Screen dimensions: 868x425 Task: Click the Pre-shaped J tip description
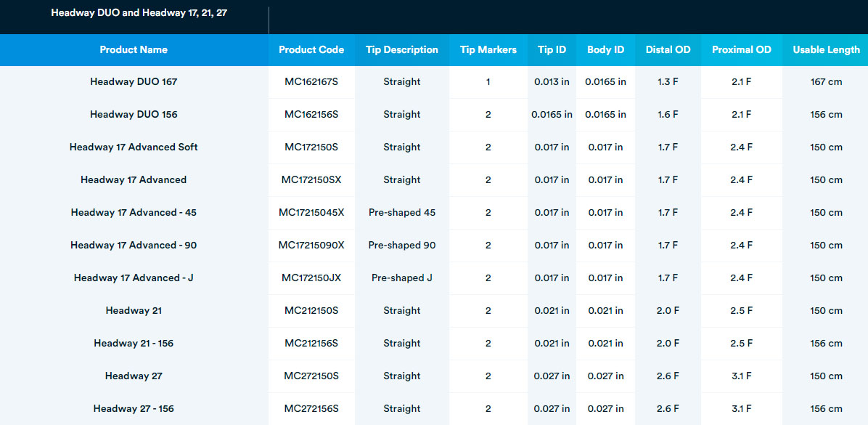point(402,278)
